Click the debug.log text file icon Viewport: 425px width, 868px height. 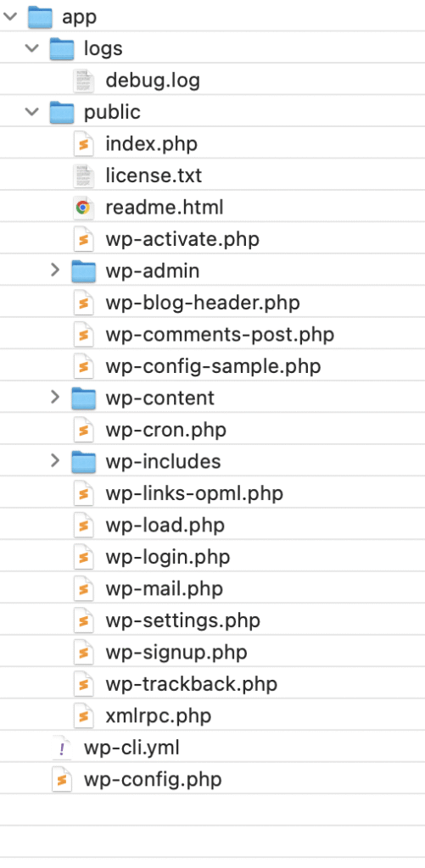[83, 81]
